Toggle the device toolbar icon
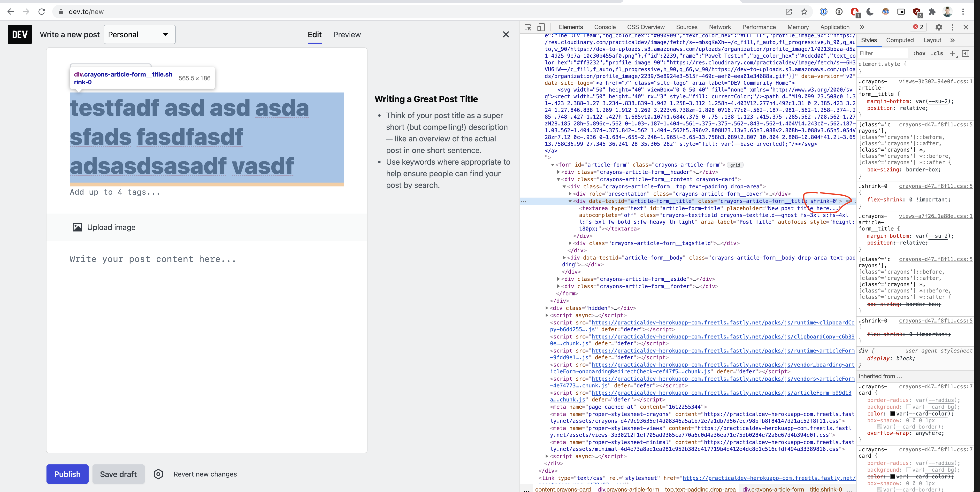980x492 pixels. (x=541, y=27)
